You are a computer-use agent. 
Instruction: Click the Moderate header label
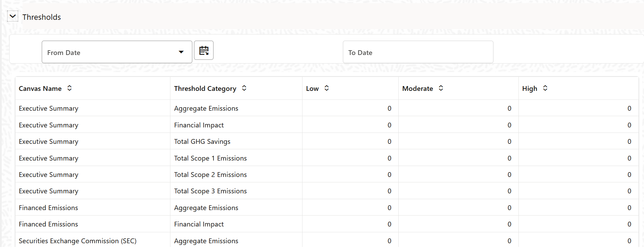coord(417,88)
